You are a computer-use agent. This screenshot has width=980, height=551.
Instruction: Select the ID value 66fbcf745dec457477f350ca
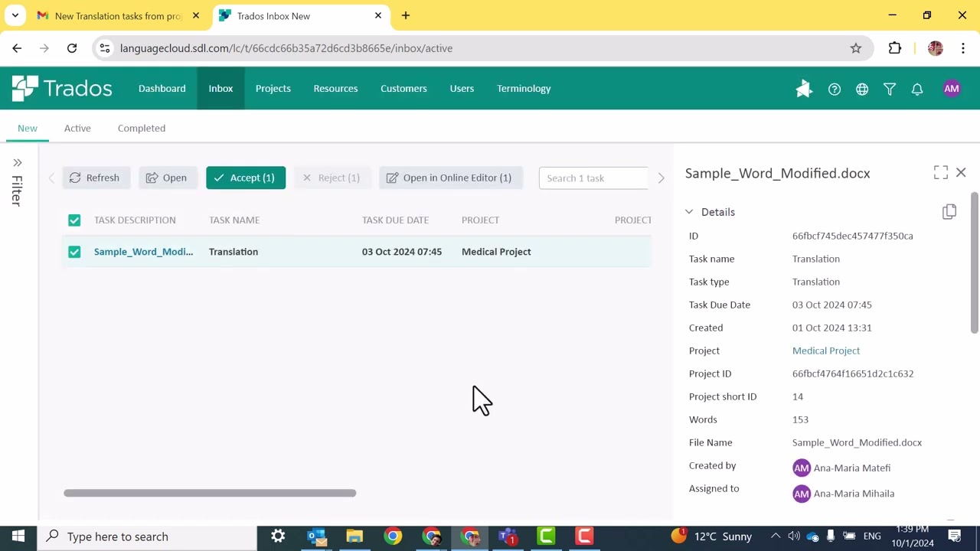[853, 236]
